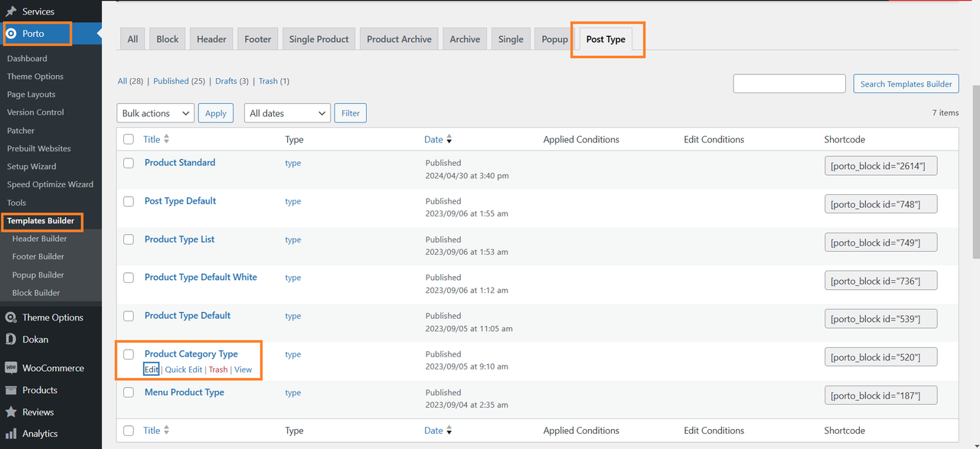Viewport: 980px width, 449px height.
Task: Check the Product Standard row checkbox
Action: (129, 163)
